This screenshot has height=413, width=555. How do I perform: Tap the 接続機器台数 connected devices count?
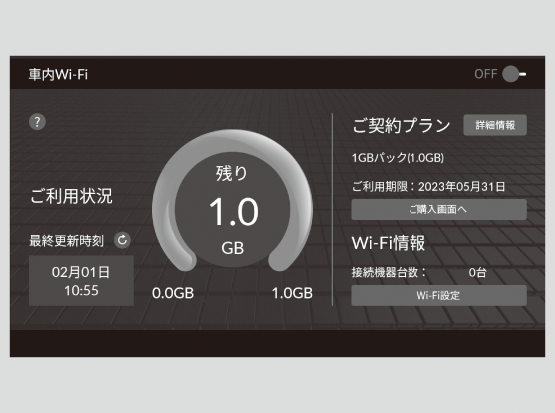419,273
